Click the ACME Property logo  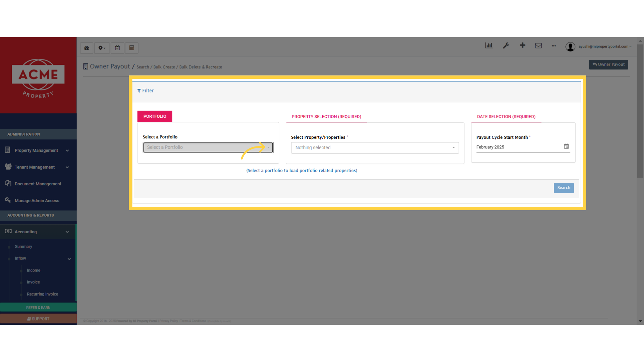(38, 78)
